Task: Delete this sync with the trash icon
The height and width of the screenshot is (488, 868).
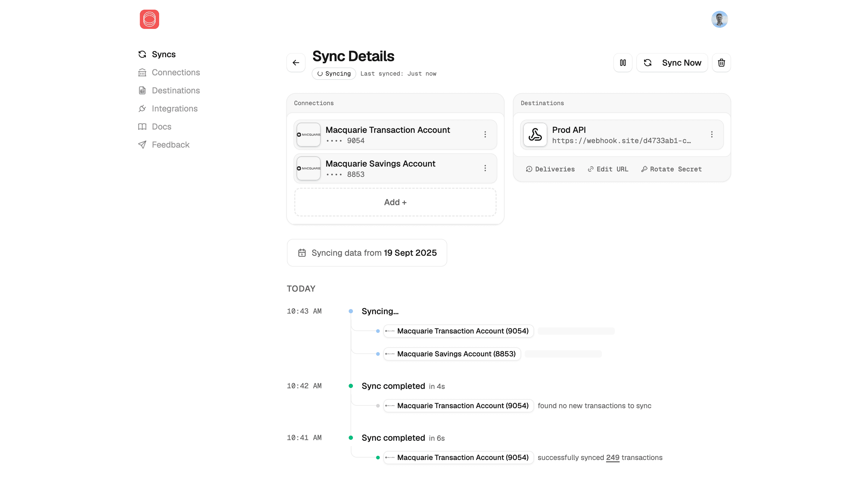Action: pos(721,62)
